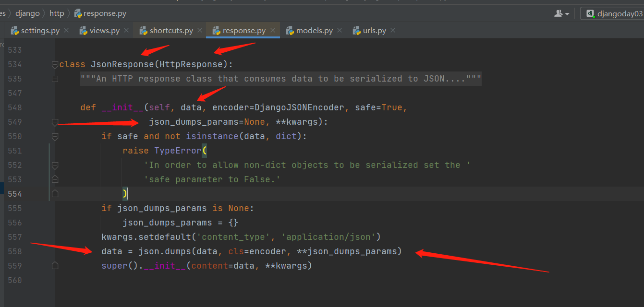
Task: Close the views.py tab
Action: point(126,30)
